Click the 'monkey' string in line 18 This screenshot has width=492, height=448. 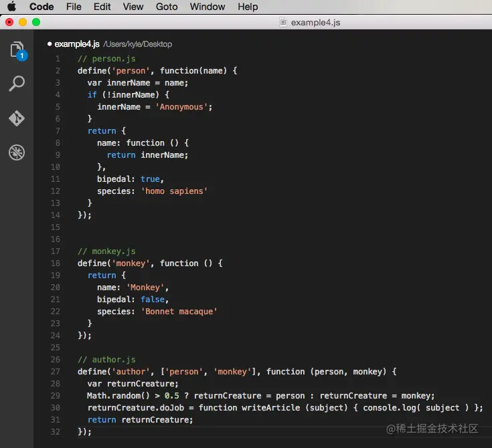point(131,263)
